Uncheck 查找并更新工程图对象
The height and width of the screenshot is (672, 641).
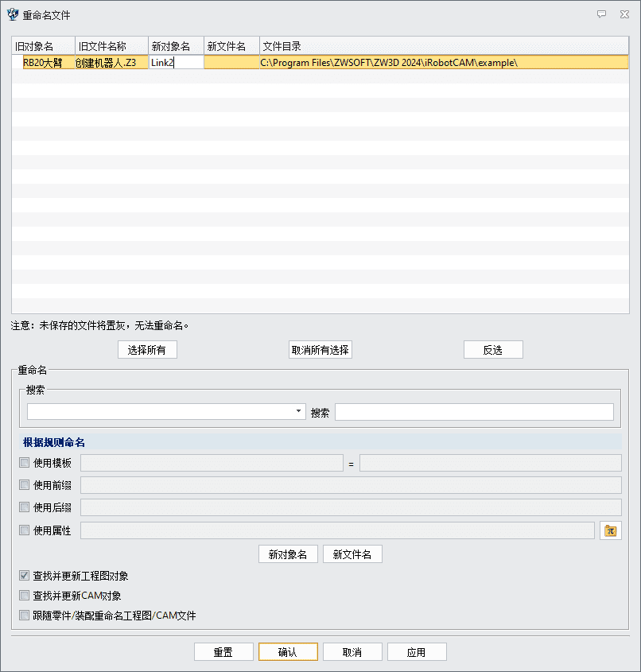pyautogui.click(x=25, y=576)
